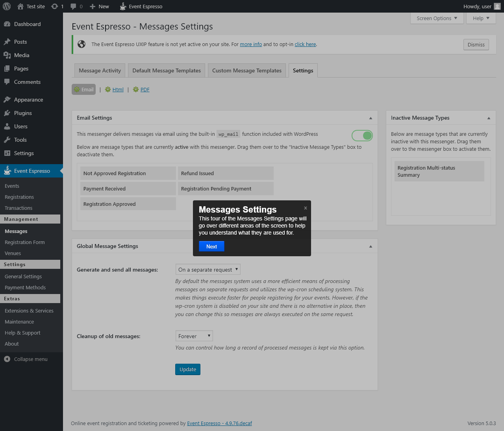Collapse the Inactive Message Types box
Viewport: 504px width, 431px height.
pos(489,118)
